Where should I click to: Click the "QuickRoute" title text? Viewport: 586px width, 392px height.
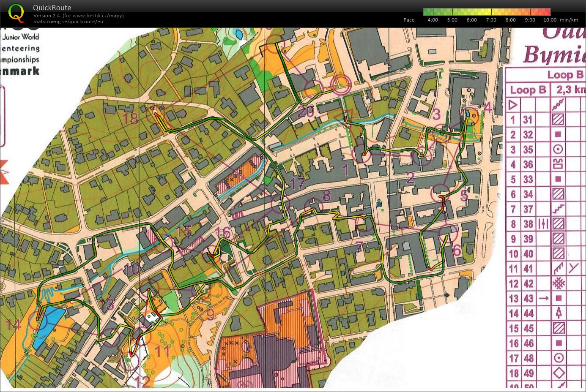(x=52, y=8)
